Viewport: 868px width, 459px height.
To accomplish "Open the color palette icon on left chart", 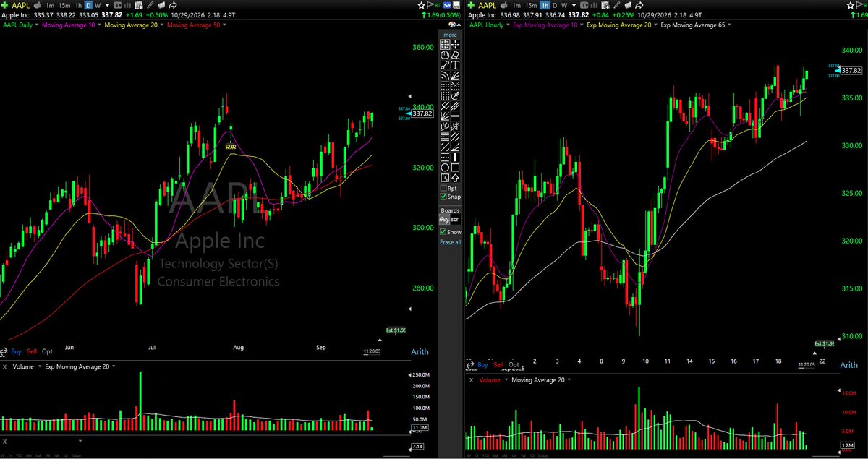I will [452, 25].
